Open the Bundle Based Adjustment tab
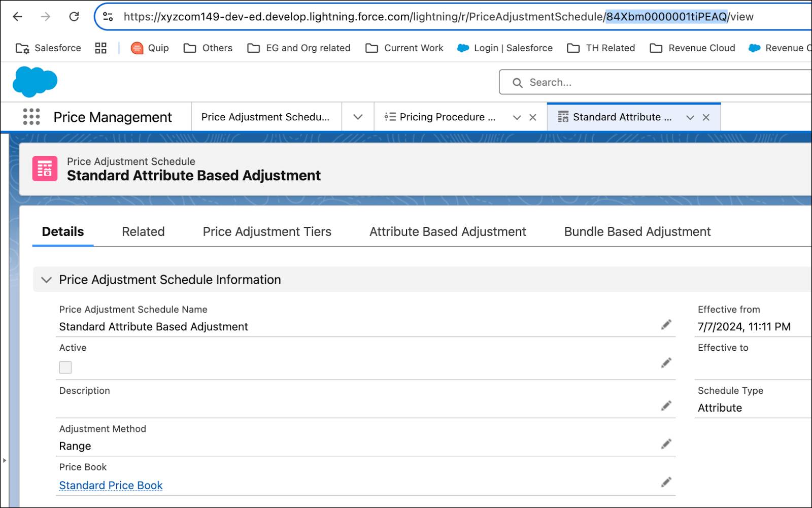This screenshot has width=812, height=508. (x=637, y=232)
